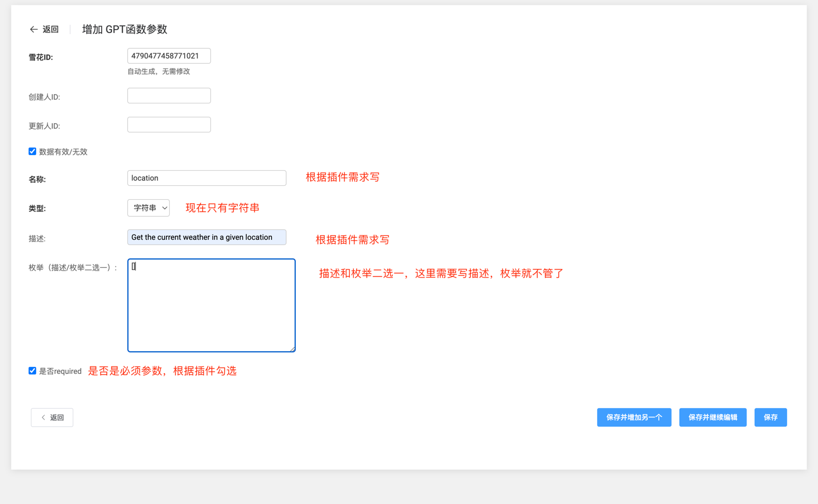Viewport: 818px width, 504px height.
Task: Click 保存并增加另一个 button
Action: (634, 417)
